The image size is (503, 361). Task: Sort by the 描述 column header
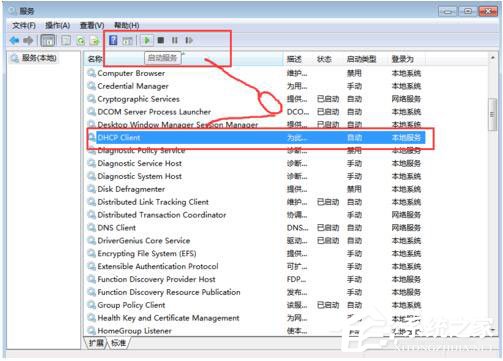(294, 59)
